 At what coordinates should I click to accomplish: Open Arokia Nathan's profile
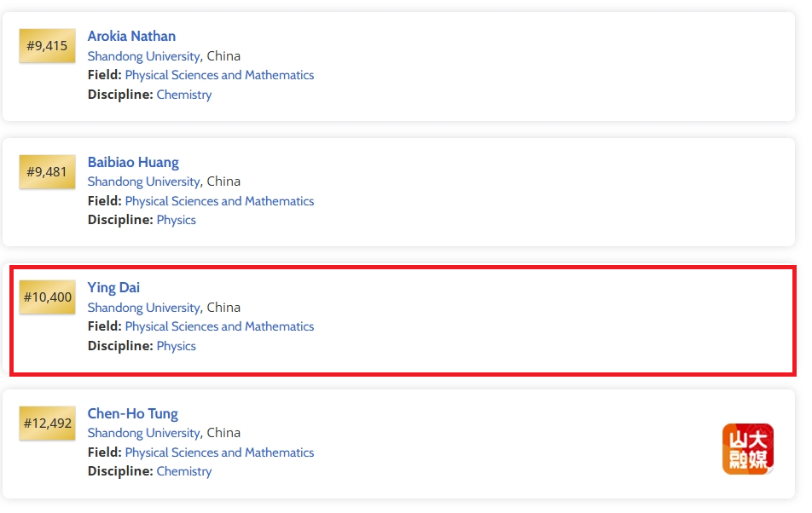pyautogui.click(x=131, y=36)
